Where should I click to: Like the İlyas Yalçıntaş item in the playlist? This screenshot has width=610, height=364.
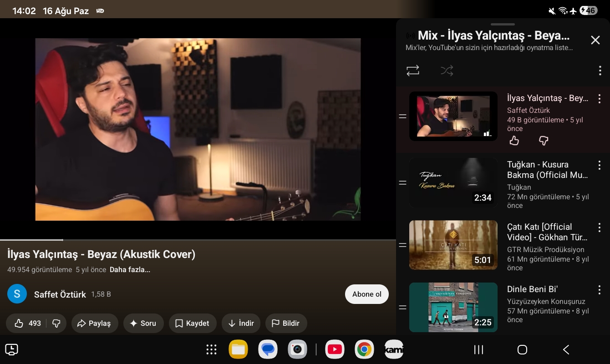point(514,141)
